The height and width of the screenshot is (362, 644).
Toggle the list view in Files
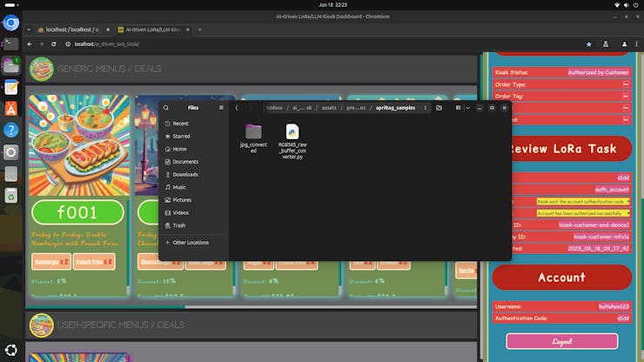click(x=456, y=108)
